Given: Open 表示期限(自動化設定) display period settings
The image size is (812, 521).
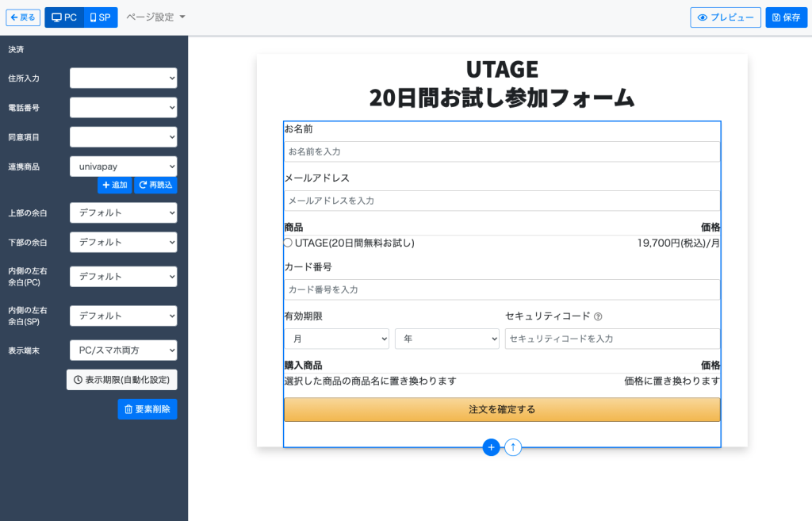Looking at the screenshot, I should pyautogui.click(x=121, y=380).
